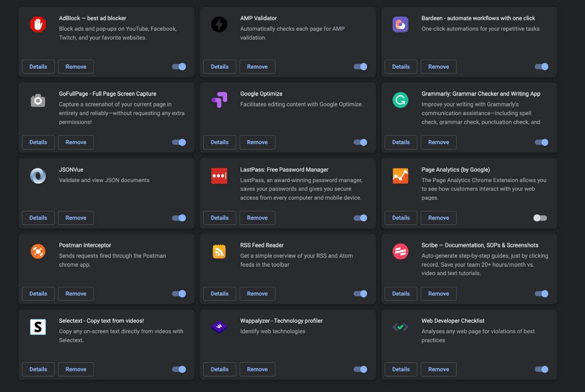Disable the Scribe extension toggle
The image size is (585, 392).
[542, 294]
